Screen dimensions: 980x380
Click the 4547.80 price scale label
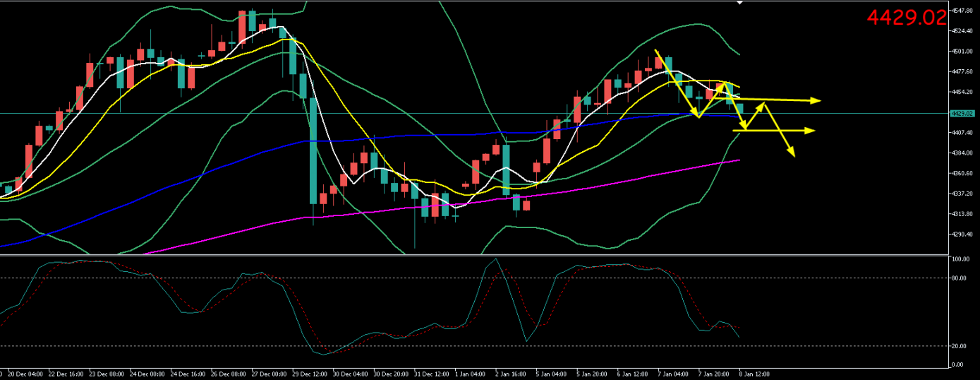[962, 11]
